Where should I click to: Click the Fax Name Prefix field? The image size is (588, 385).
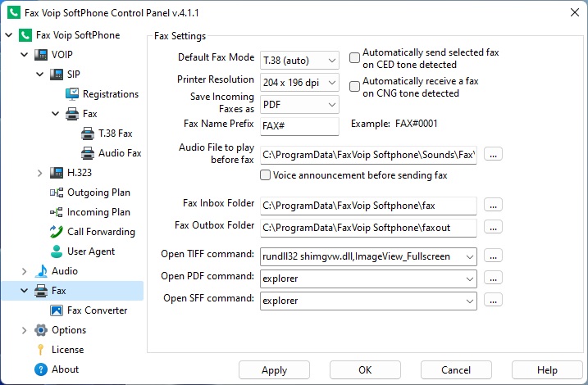point(299,126)
